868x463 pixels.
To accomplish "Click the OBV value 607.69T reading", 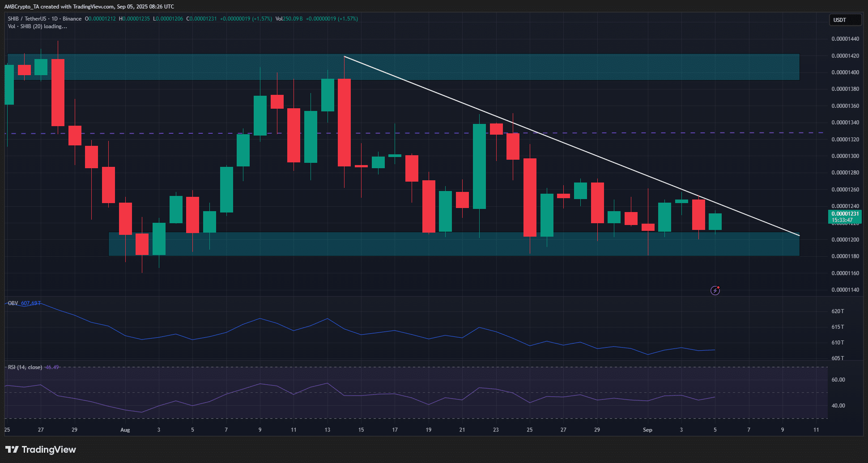I will (x=30, y=303).
